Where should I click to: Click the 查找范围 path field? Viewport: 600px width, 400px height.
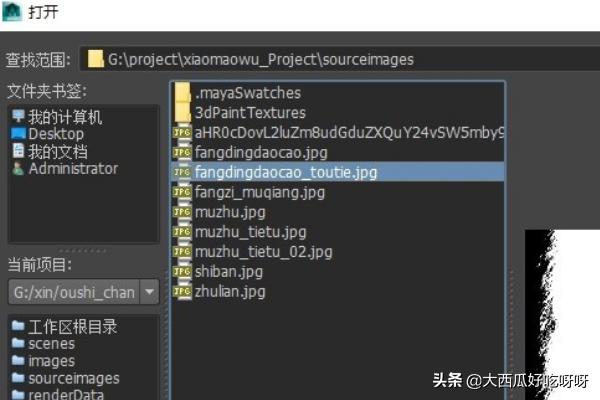(340, 59)
